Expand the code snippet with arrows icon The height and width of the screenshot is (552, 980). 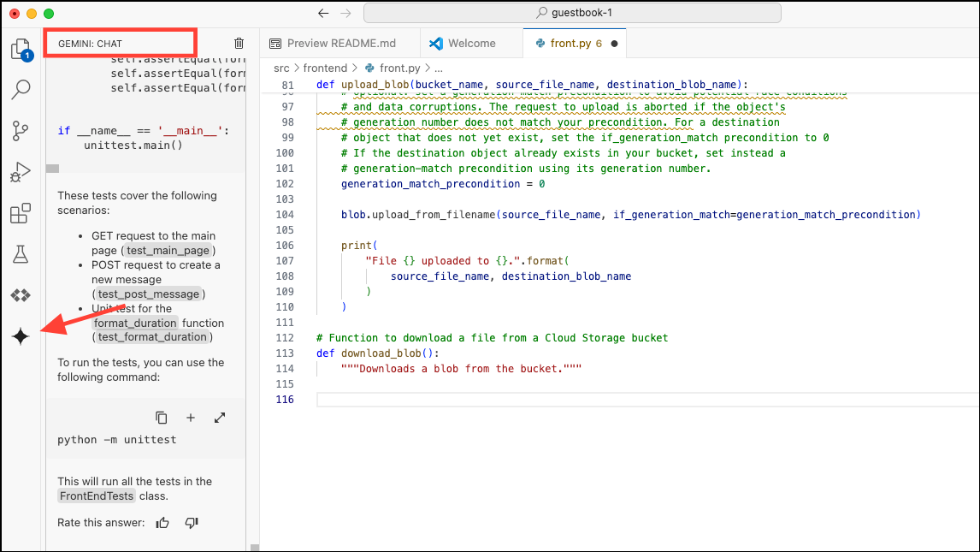pyautogui.click(x=220, y=418)
